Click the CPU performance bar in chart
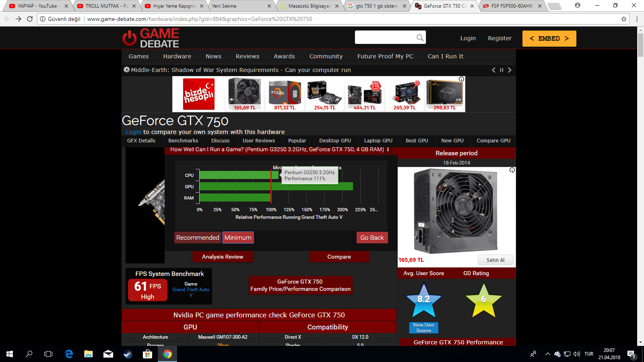 tap(239, 175)
